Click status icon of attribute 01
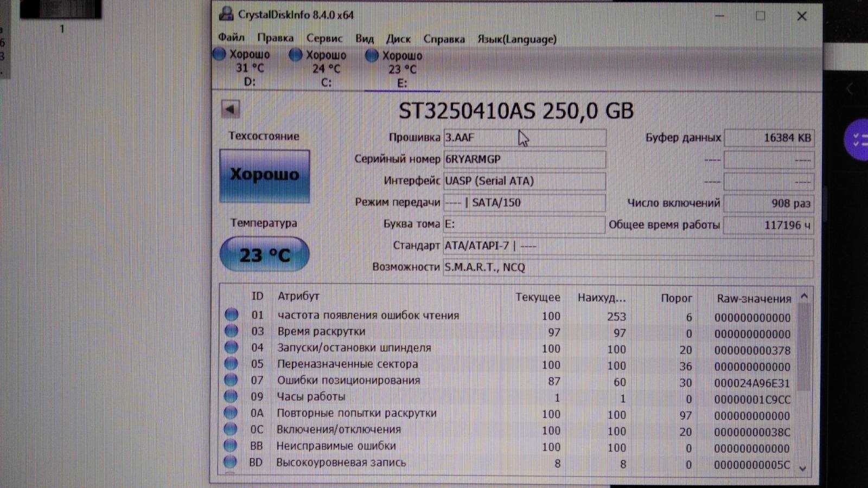The height and width of the screenshot is (488, 868). click(x=232, y=314)
